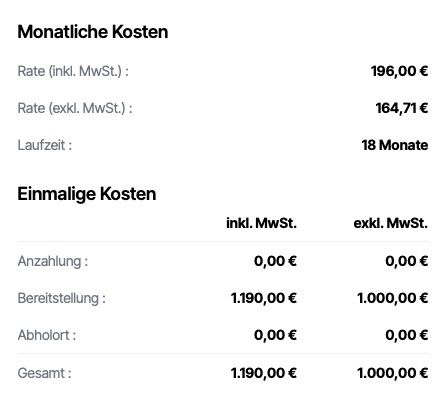Select Bereitstellung net amount 1.000,00 €
440x404 pixels.
[x=393, y=298]
